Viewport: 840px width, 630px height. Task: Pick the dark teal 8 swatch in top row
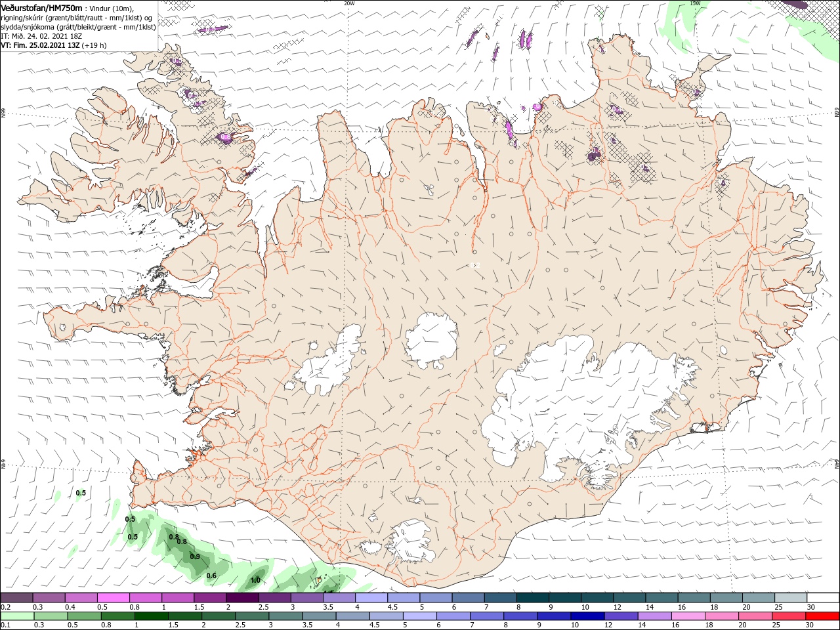click(x=532, y=598)
